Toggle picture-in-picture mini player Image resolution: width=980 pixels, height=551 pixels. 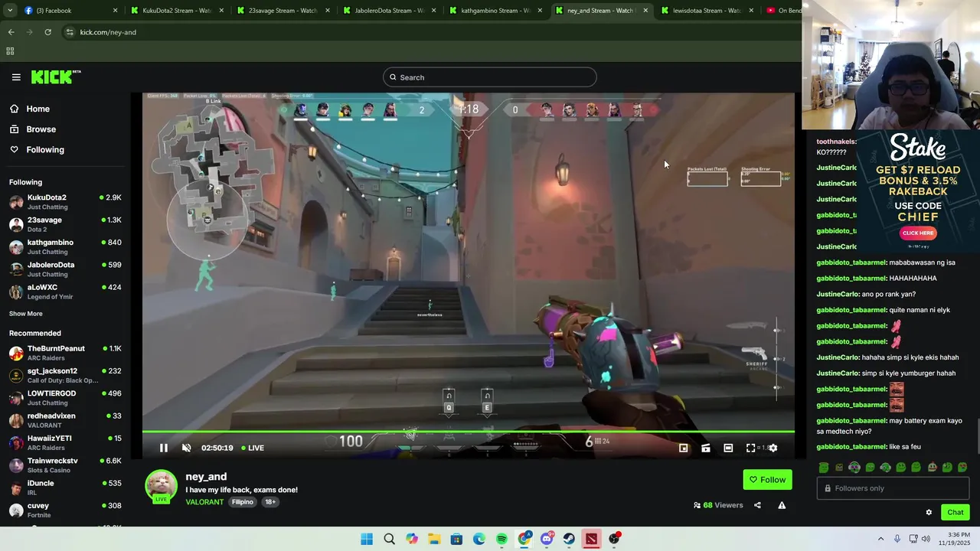coord(683,448)
